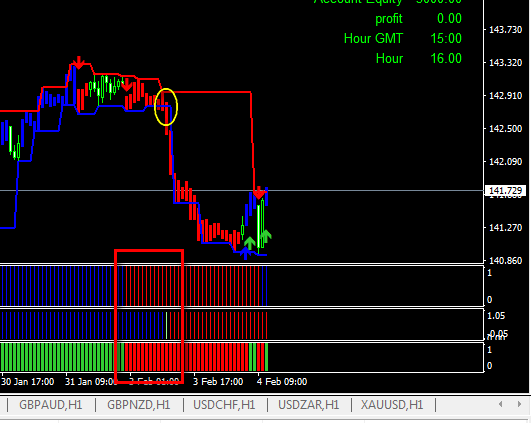Open the GBPNZD,H1 chart tab
Viewport: 531px width, 423px height.
(139, 405)
